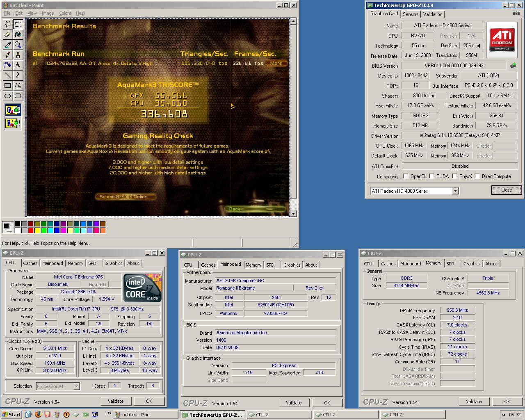Click OK in the Mainboard CPU-Z window

(327, 403)
